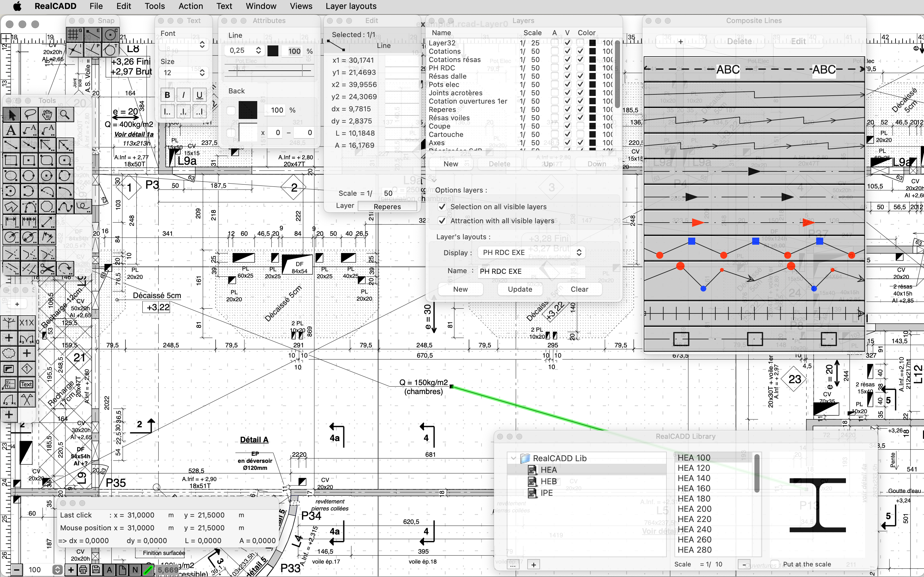Enable endpoint snap E in Snap palette

[93, 34]
